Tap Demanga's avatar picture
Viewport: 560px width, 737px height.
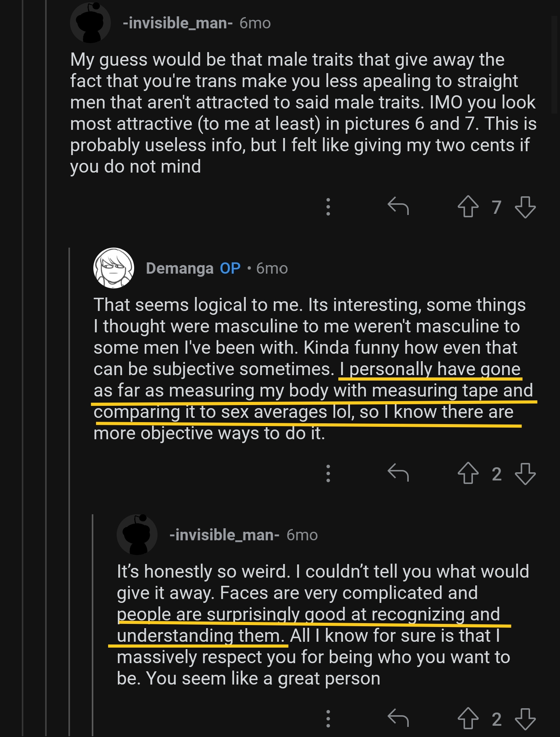(x=114, y=268)
